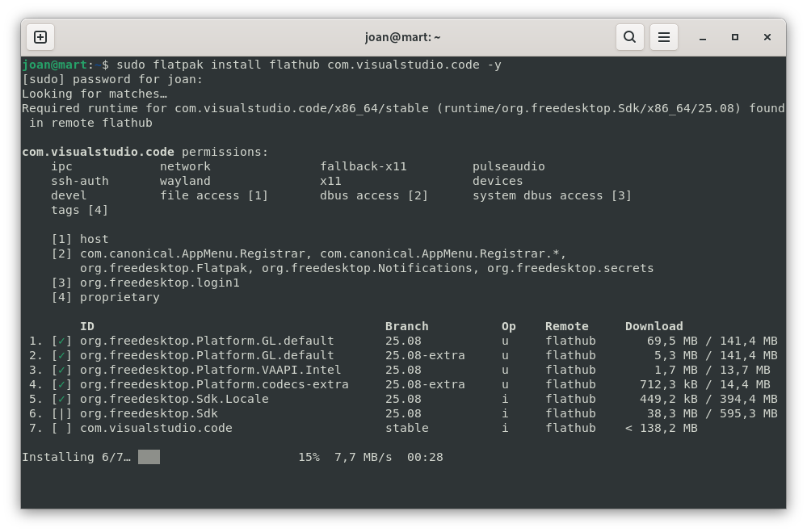Click the joan@mart: ~ title bar text

tap(403, 37)
